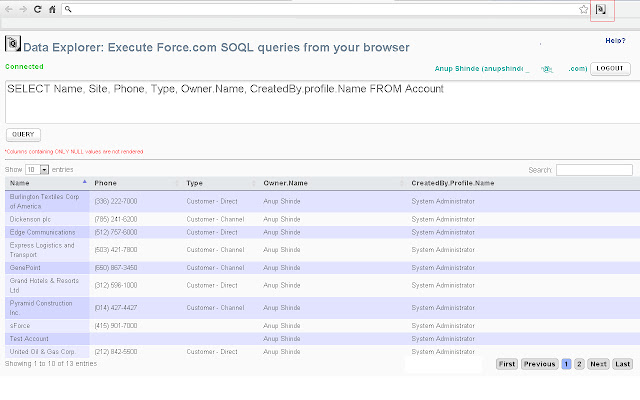The width and height of the screenshot is (640, 400).
Task: Select pagination page 1
Action: 566,364
